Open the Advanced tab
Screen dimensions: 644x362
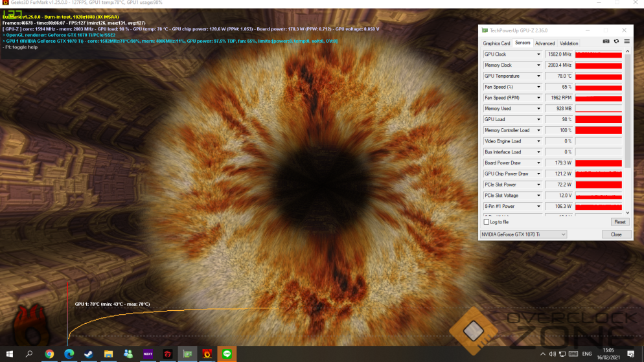pos(544,43)
